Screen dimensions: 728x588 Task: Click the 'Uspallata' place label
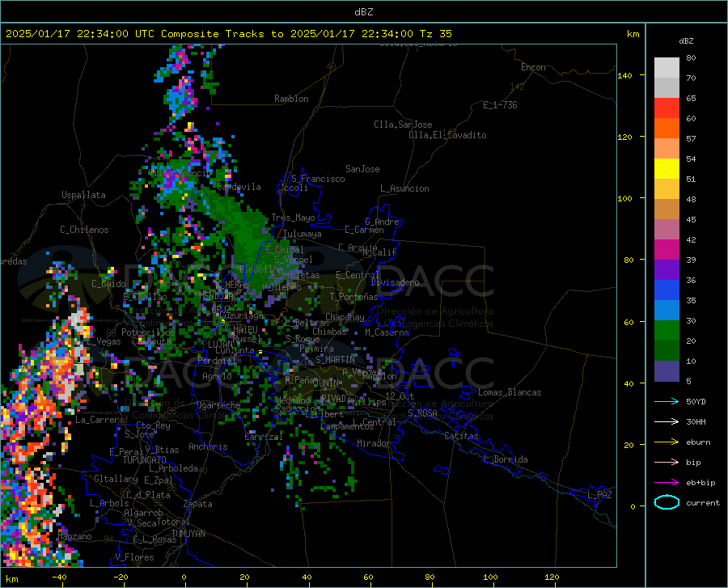[x=83, y=195]
